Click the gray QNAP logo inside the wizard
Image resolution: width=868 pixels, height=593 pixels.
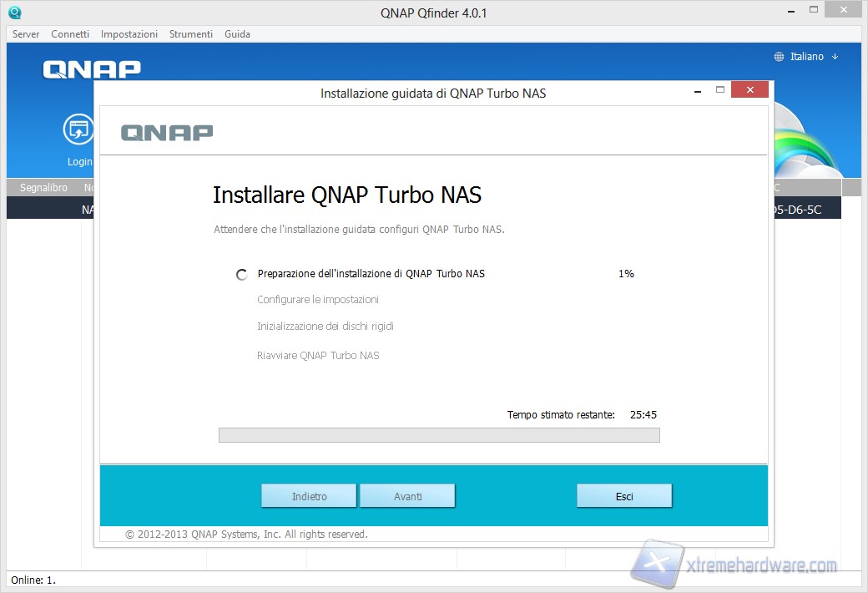(167, 132)
